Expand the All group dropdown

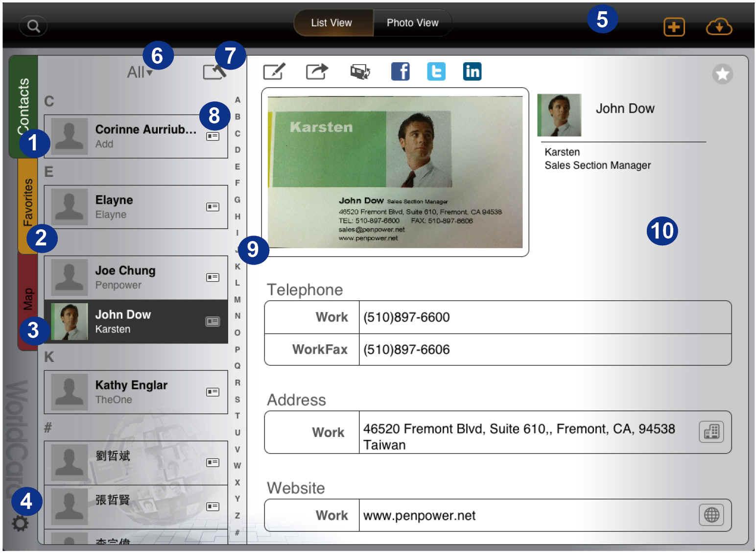140,72
